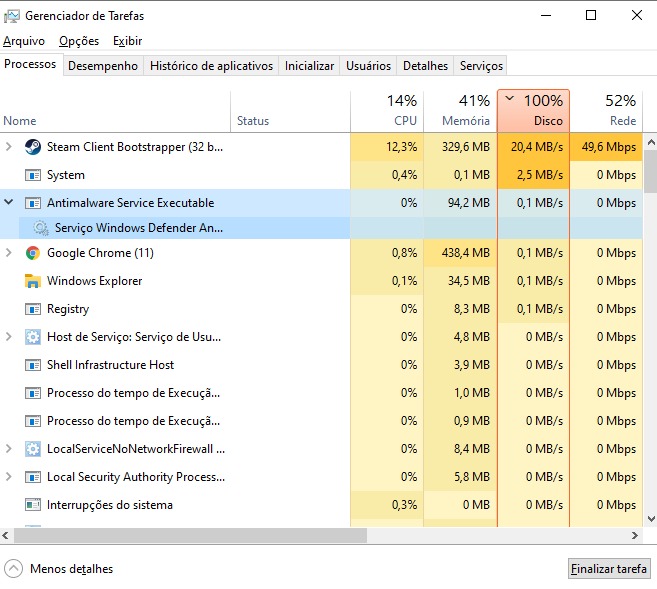
Task: Click the LocalServiceNoNetworkFirewall gear icon
Action: pyautogui.click(x=33, y=449)
